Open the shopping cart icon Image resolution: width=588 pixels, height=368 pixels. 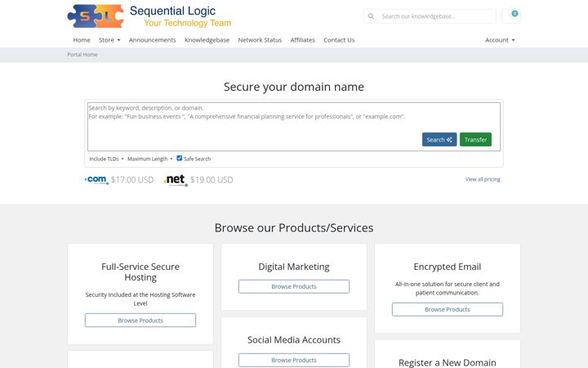511,16
